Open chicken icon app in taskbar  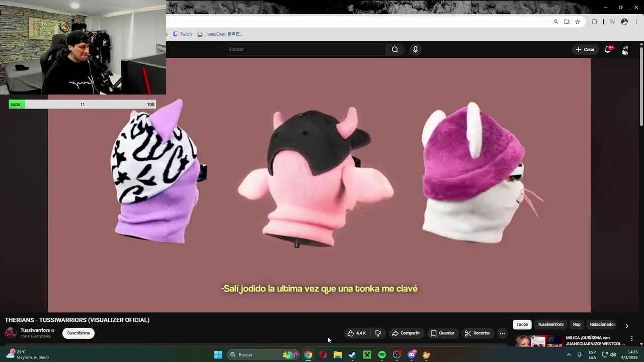tap(426, 355)
